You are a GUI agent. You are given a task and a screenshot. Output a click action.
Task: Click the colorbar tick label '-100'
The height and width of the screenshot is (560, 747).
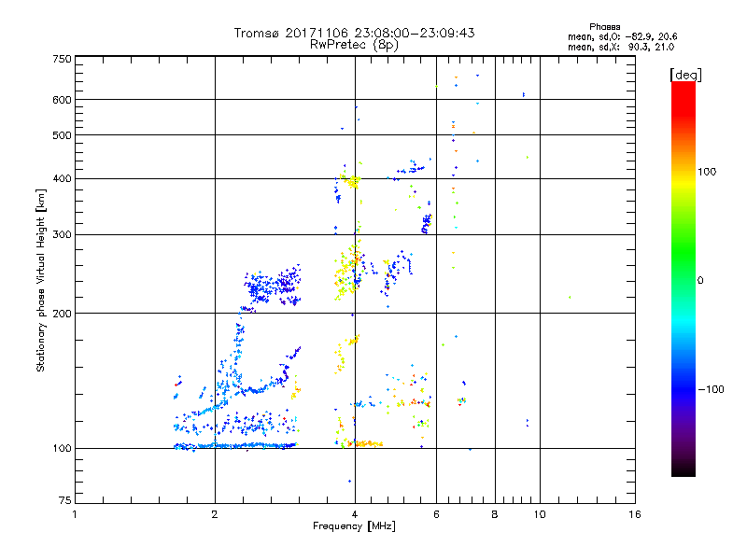click(x=711, y=389)
